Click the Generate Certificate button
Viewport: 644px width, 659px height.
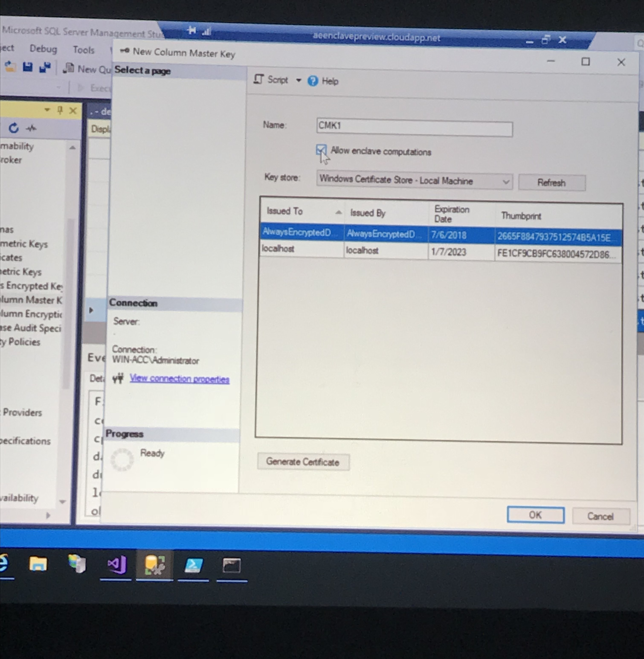pos(303,462)
